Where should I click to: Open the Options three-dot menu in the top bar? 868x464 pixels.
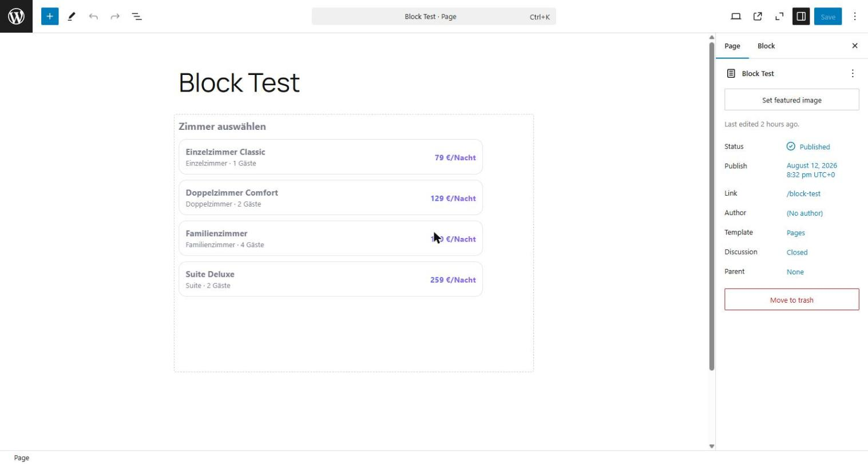pos(855,17)
